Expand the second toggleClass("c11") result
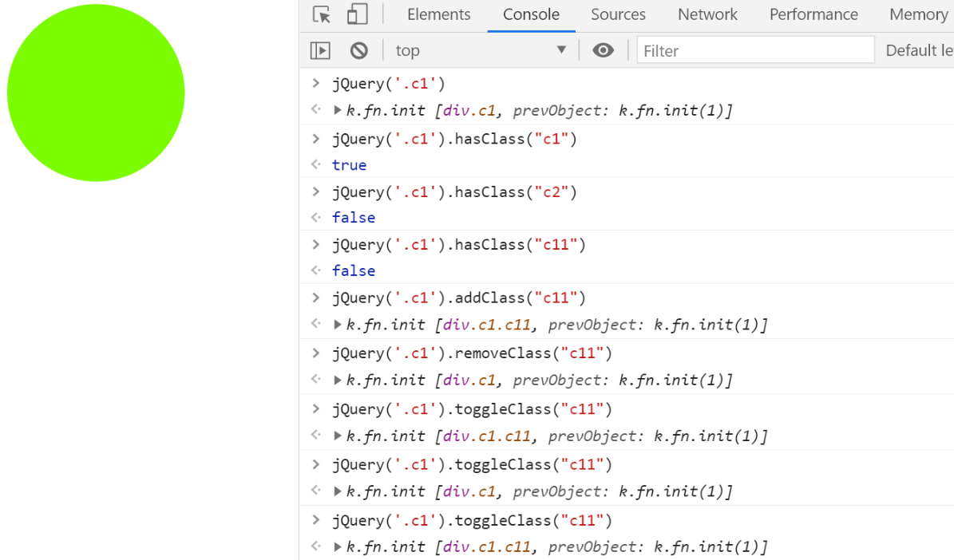954x560 pixels. click(337, 491)
